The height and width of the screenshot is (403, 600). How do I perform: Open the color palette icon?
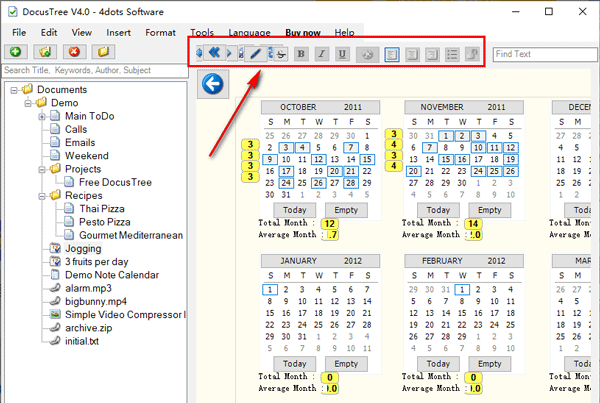pos(367,55)
